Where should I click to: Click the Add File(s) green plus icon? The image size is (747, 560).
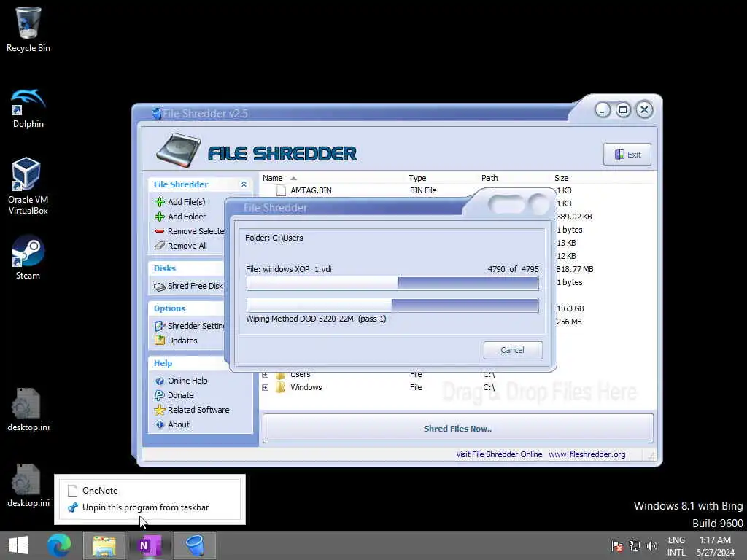click(160, 202)
